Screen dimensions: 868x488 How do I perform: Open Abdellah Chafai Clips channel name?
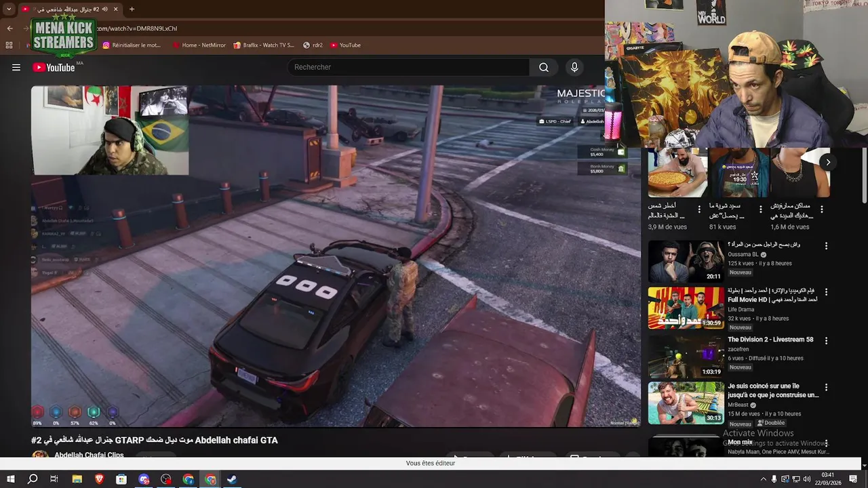coord(89,455)
